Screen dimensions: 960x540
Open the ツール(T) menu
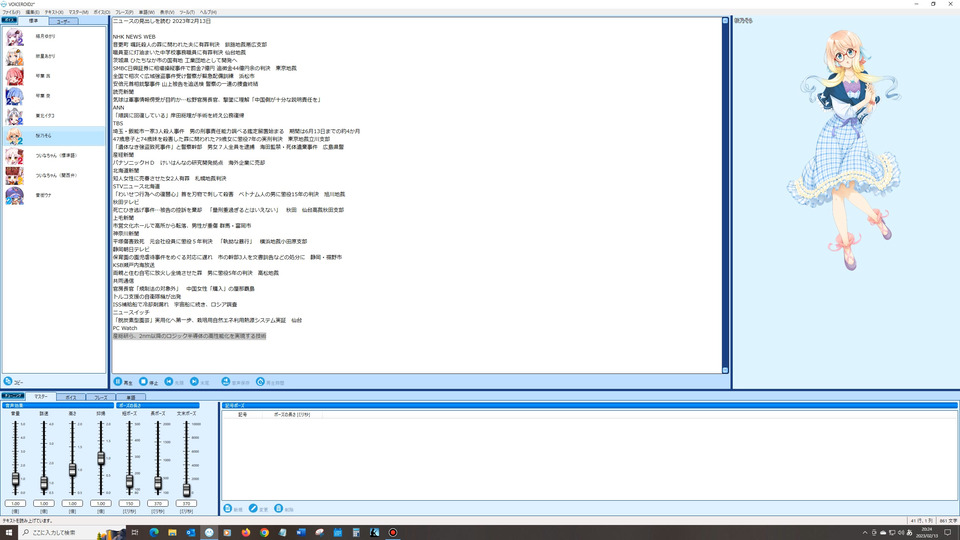187,12
